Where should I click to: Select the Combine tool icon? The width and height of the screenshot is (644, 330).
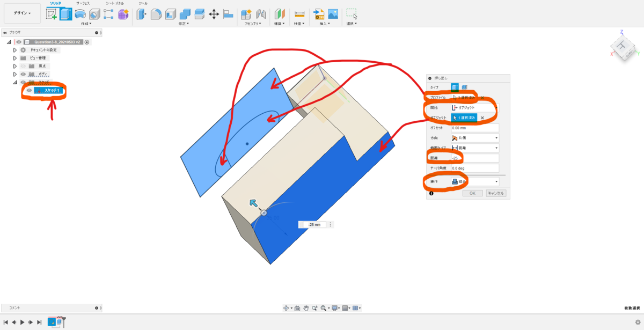(x=185, y=14)
